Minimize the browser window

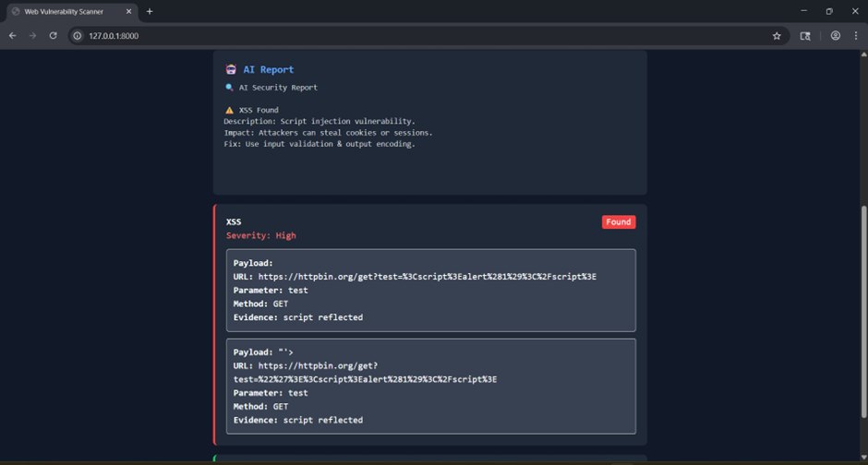[803, 11]
